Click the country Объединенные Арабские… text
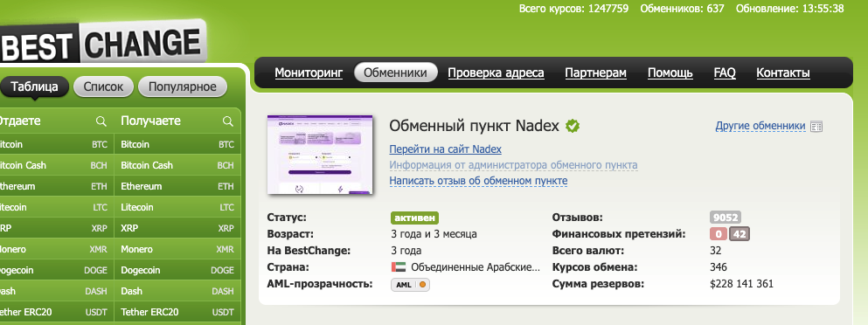 pos(476,266)
